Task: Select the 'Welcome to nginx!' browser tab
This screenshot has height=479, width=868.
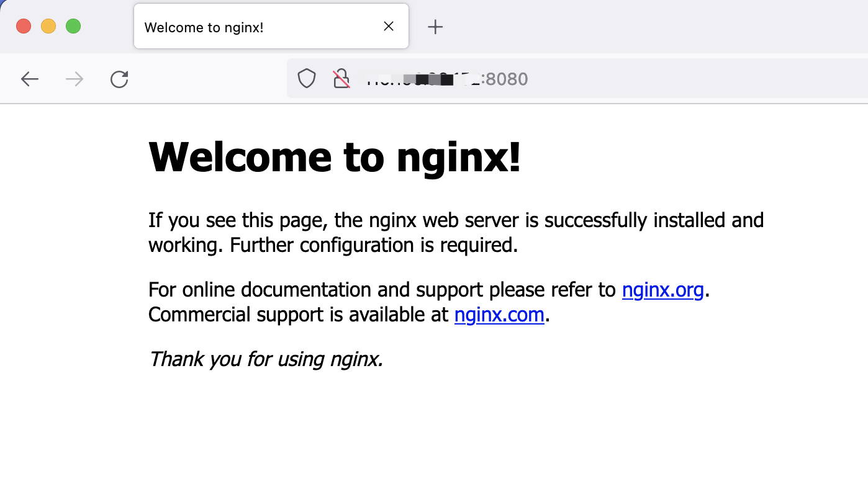Action: pos(271,26)
